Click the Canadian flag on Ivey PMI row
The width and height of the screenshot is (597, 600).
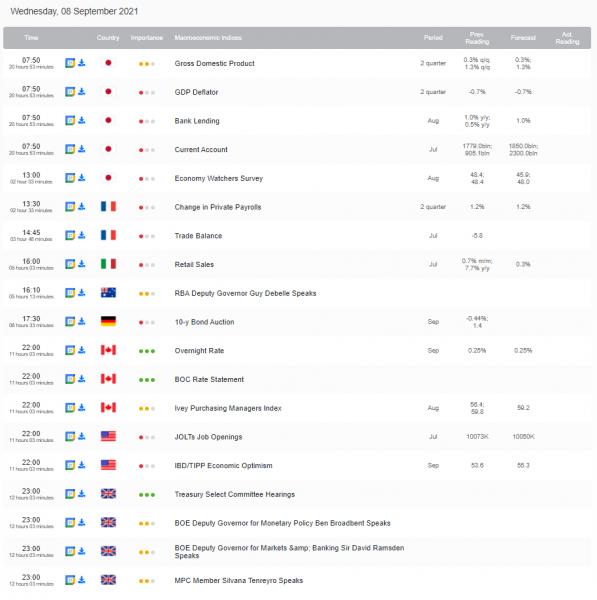[108, 408]
